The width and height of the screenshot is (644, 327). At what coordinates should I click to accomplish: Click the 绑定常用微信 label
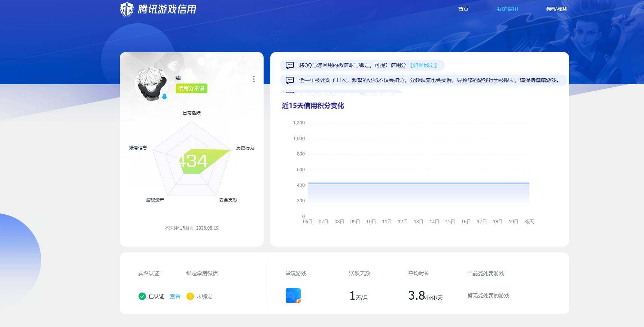[x=202, y=273]
